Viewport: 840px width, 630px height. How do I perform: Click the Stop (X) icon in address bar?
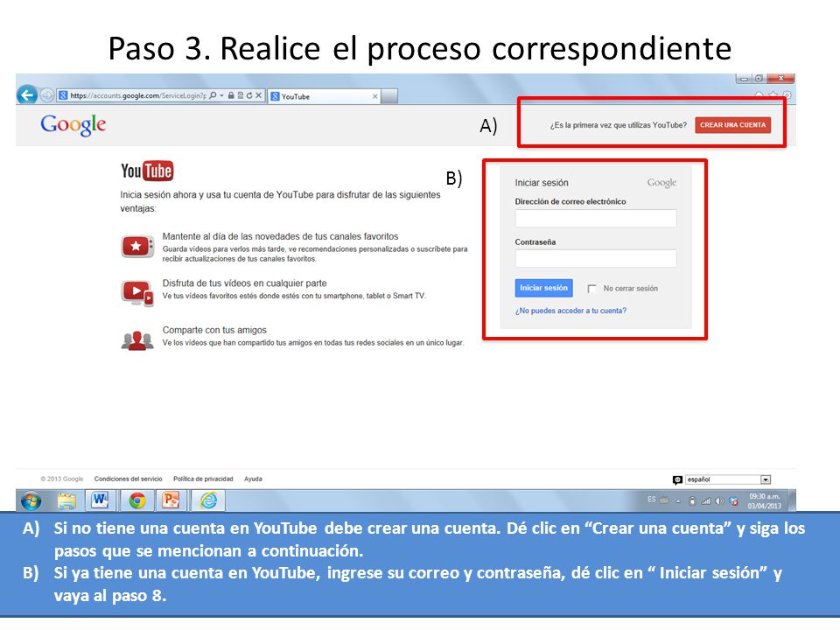(259, 95)
